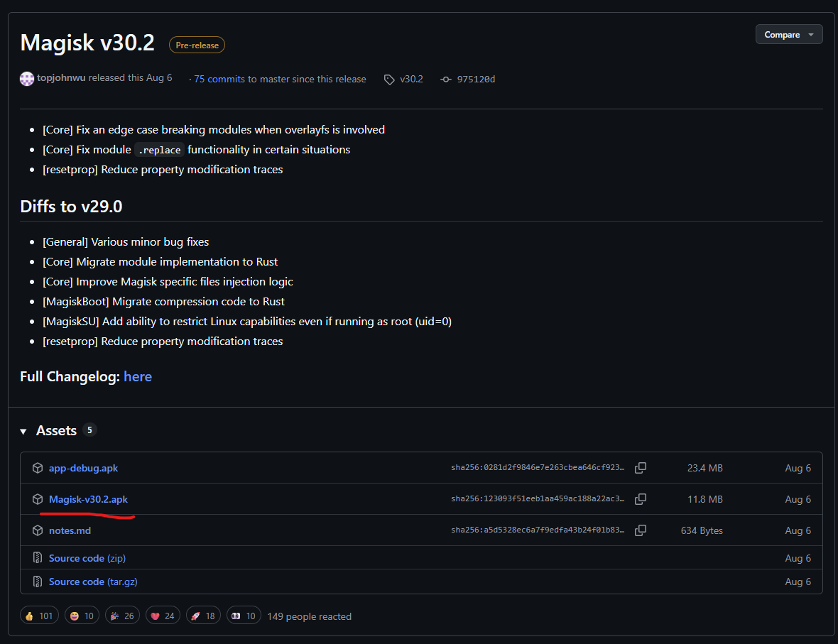Click the Assets heading label
The image size is (838, 644).
tap(56, 431)
